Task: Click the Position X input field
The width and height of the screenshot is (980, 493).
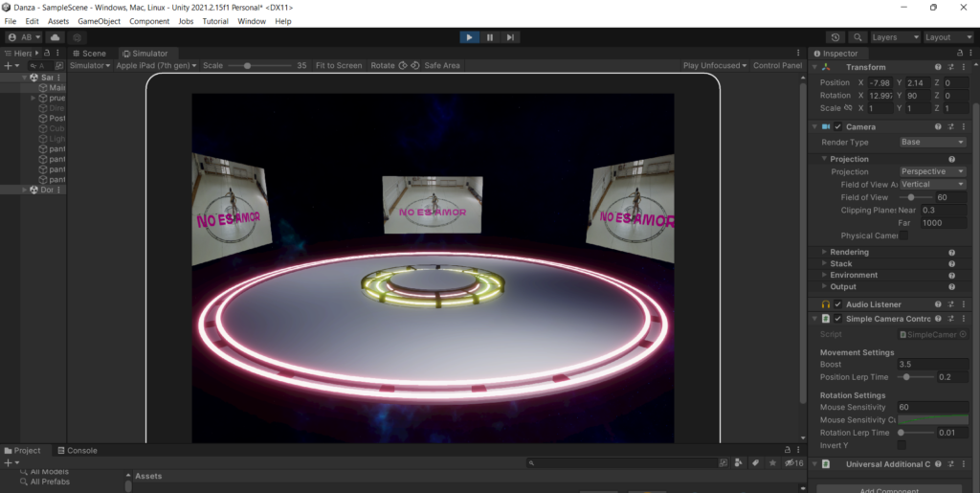Action: 880,82
